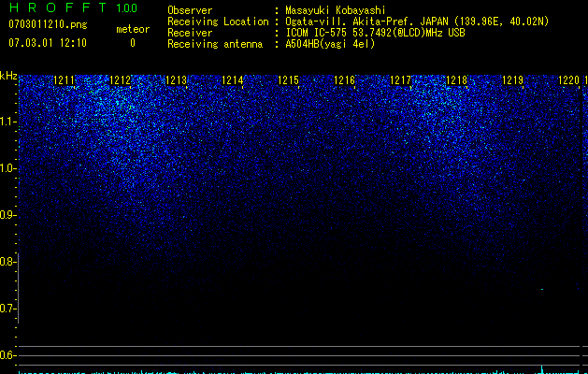588x374 pixels.
Task: Click the 1.1 kHz axis label
Action: [x=7, y=122]
